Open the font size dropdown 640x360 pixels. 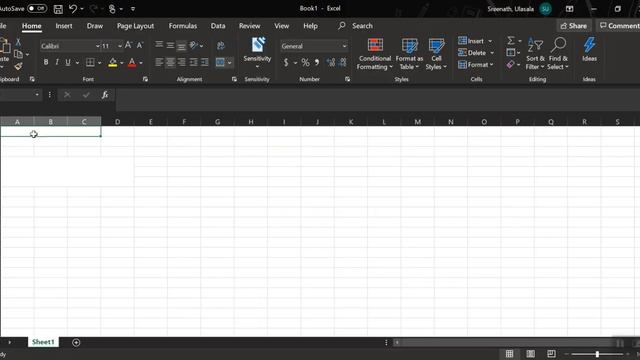(x=120, y=46)
